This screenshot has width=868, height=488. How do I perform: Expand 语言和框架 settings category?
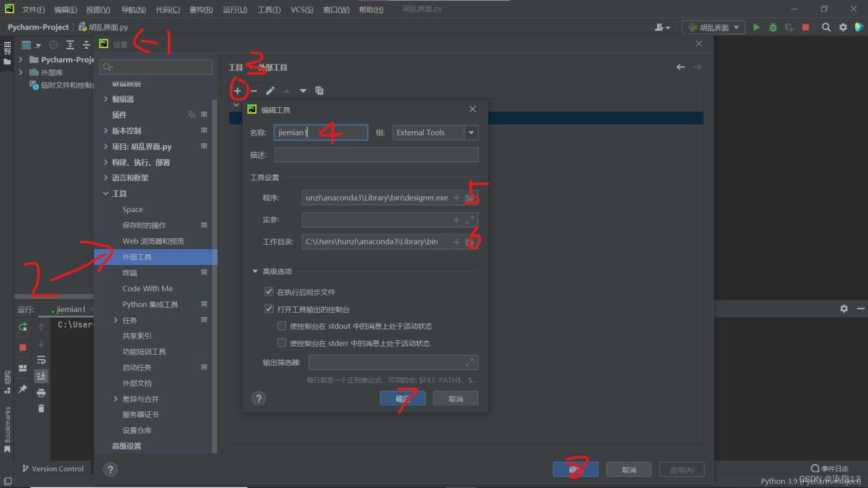tap(106, 178)
